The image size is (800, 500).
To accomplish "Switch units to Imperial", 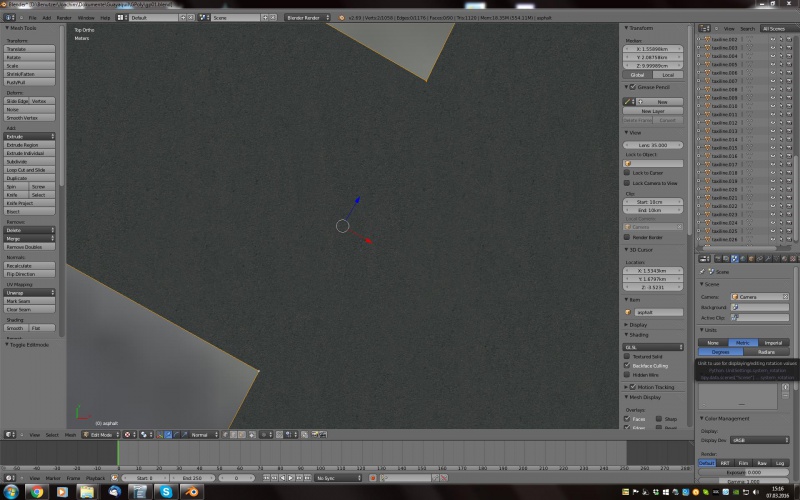I will coord(773,343).
